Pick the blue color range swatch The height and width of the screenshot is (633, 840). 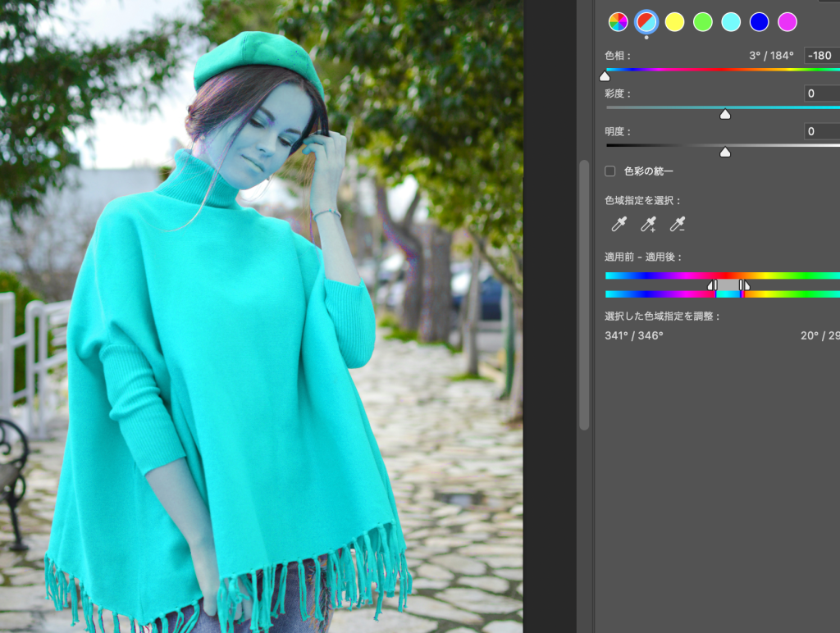pos(759,22)
